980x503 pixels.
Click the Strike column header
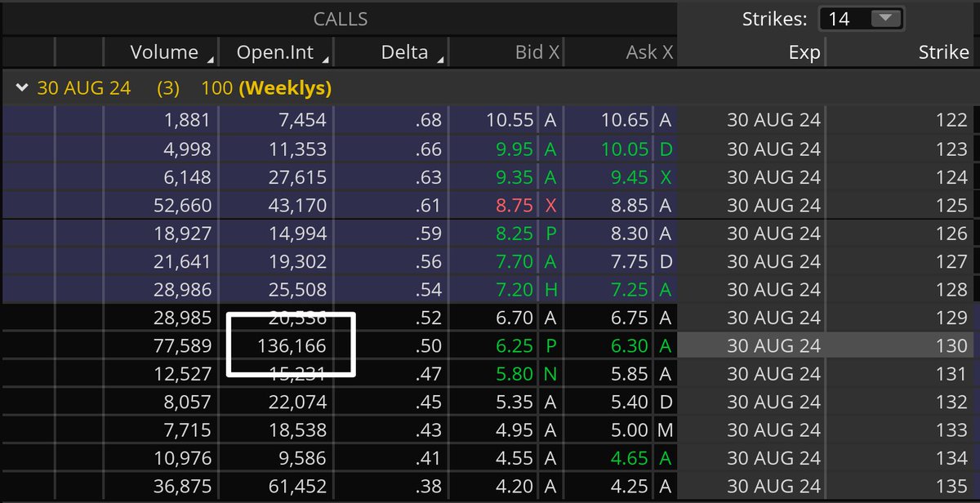[943, 52]
